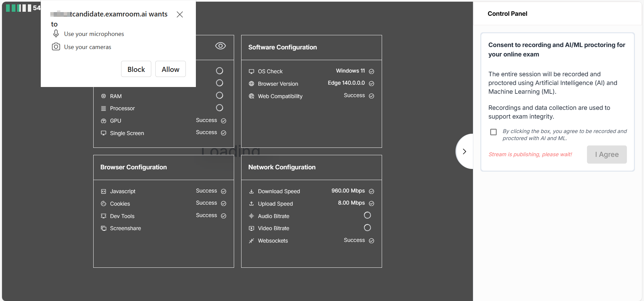
Task: Click the Video Bitrate status circle
Action: [x=367, y=228]
